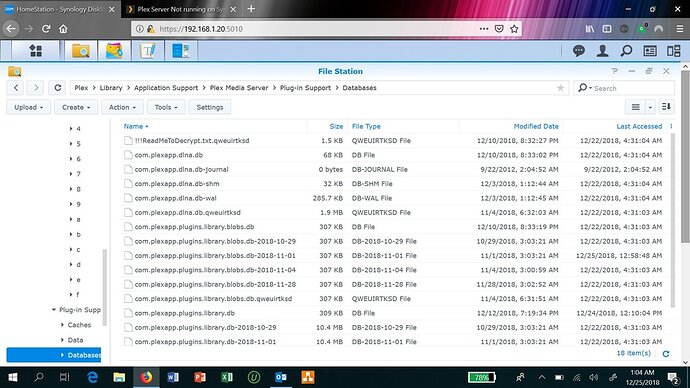The image size is (690, 388).
Task: Open the Action dropdown
Action: 122,107
